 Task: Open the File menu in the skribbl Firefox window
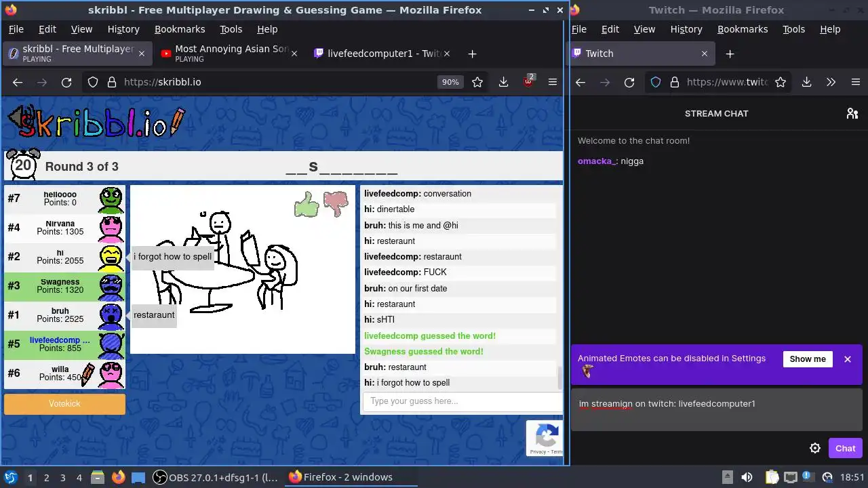(16, 29)
